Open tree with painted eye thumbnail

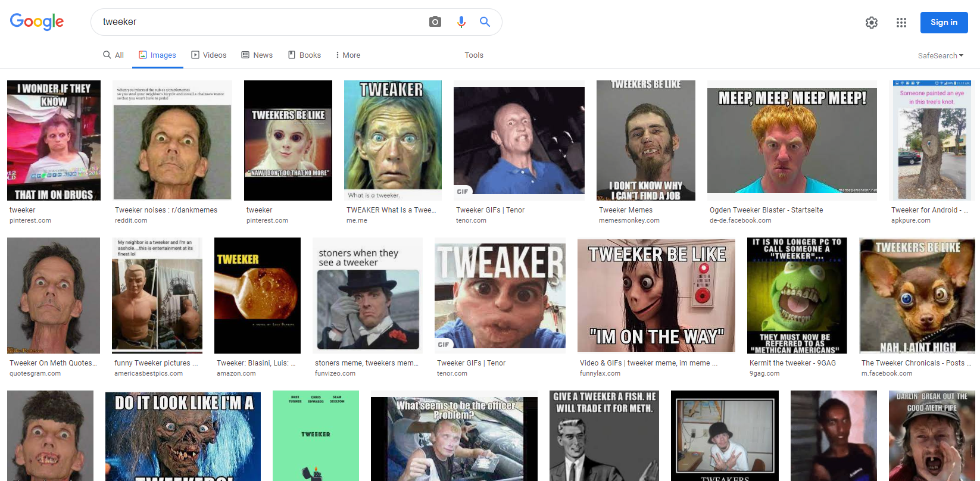[932, 140]
